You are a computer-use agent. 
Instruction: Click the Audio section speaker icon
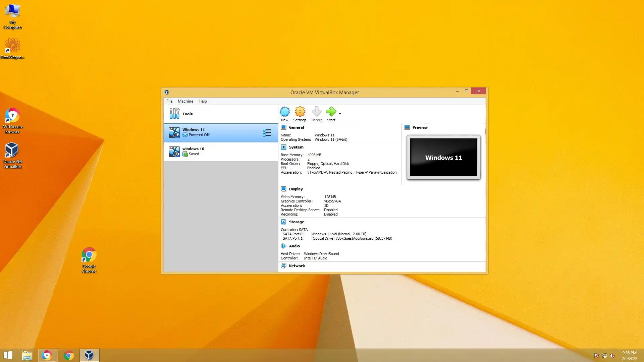click(x=283, y=246)
